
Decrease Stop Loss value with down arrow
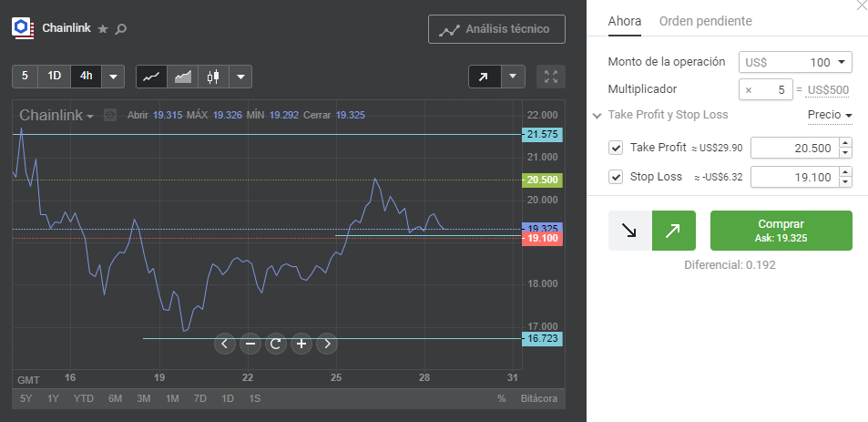pyautogui.click(x=846, y=183)
